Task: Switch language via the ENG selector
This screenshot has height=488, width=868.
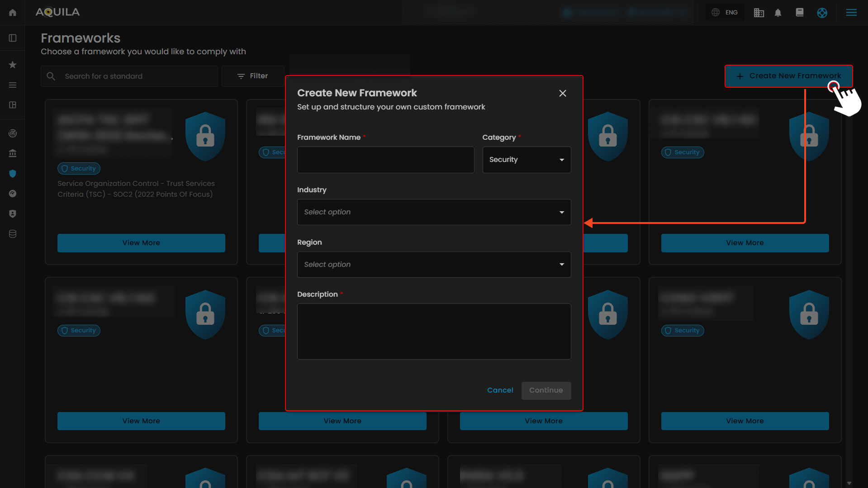Action: click(x=725, y=13)
